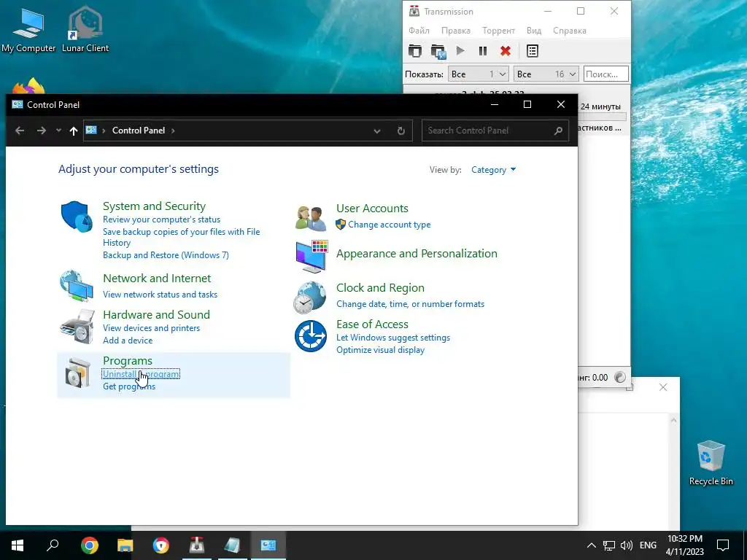The height and width of the screenshot is (560, 747).
Task: Open the Торрент menu in Transmission
Action: point(498,31)
